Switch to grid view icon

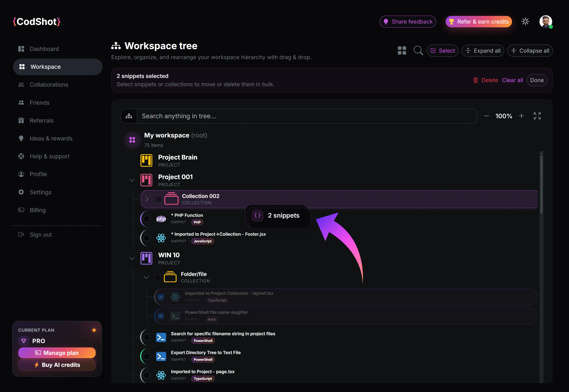coord(402,51)
